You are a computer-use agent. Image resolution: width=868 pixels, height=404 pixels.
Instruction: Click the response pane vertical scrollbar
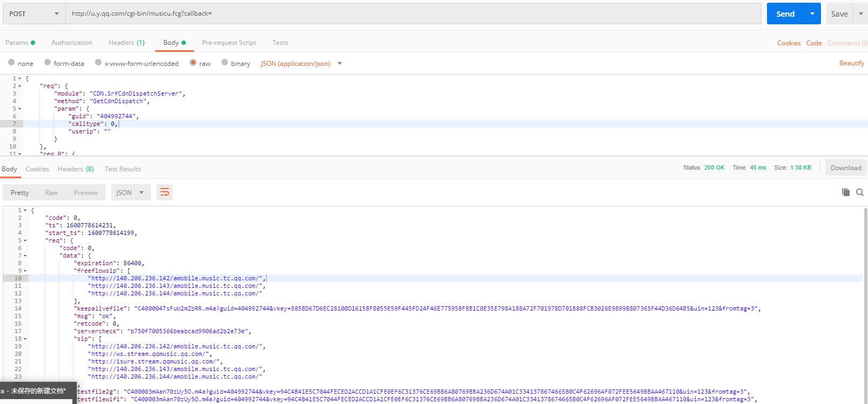865,305
